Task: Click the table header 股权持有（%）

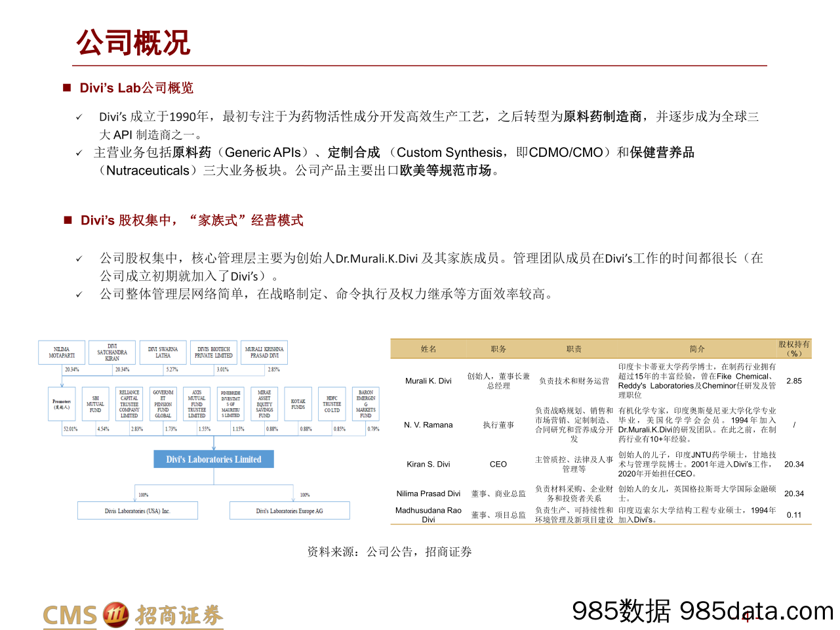Action: (794, 348)
